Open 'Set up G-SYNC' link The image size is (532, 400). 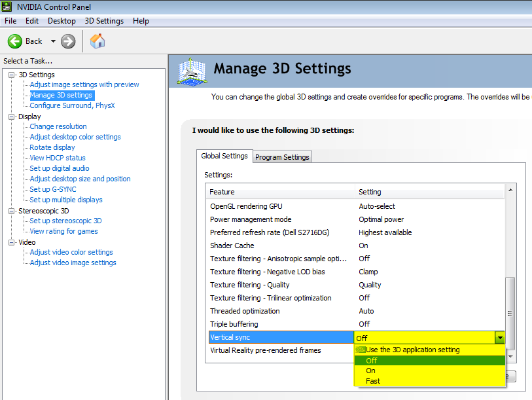[x=53, y=189]
